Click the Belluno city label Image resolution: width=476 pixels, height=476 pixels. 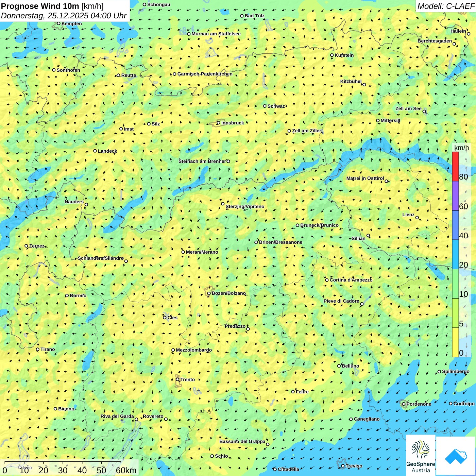point(350,366)
